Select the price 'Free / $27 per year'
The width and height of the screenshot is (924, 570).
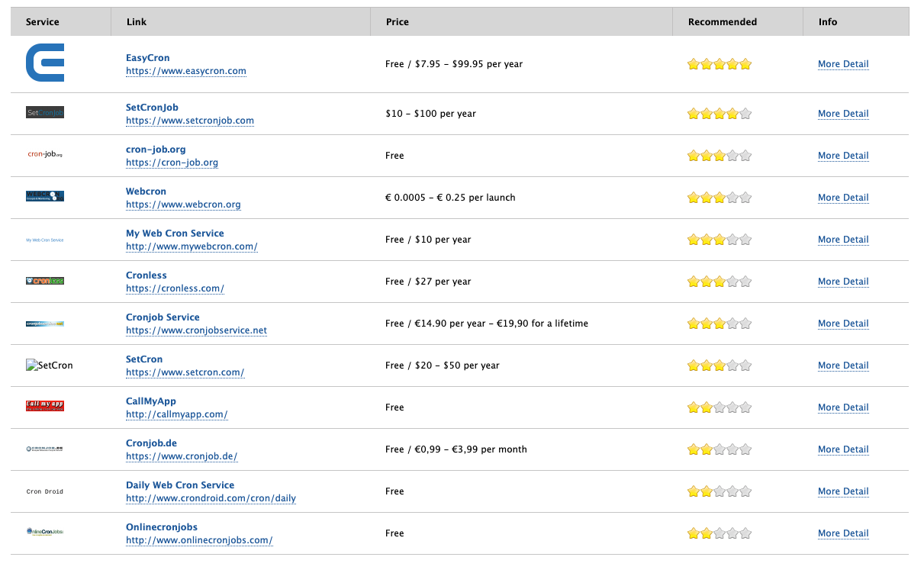tap(429, 282)
